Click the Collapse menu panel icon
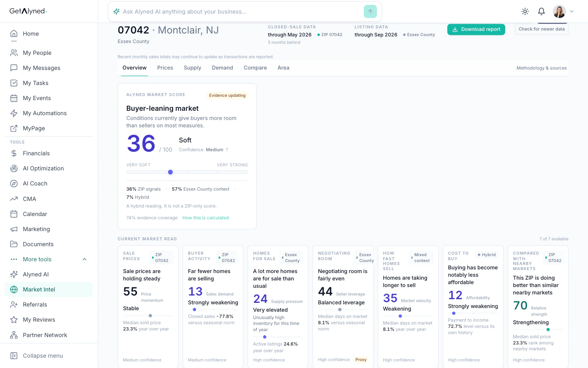Screen dimensions: 588x368 (14, 355)
